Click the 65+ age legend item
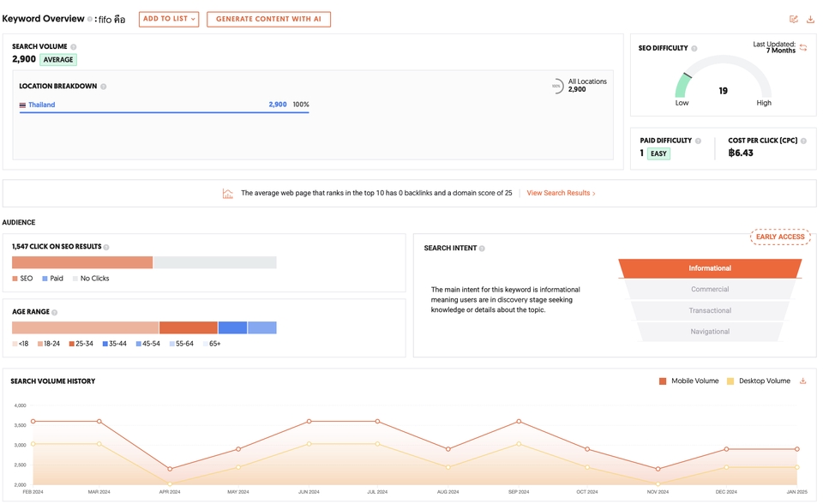The width and height of the screenshot is (823, 504). click(x=212, y=344)
